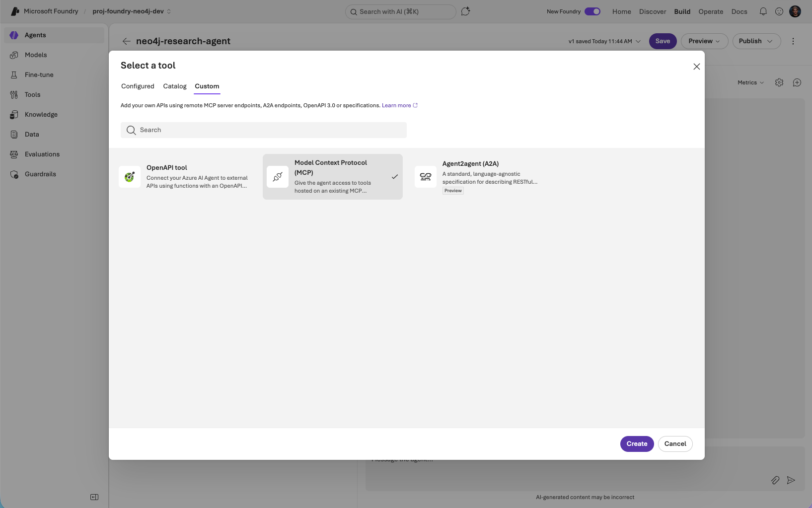
Task: Click the Select a tool heading
Action: tap(148, 66)
